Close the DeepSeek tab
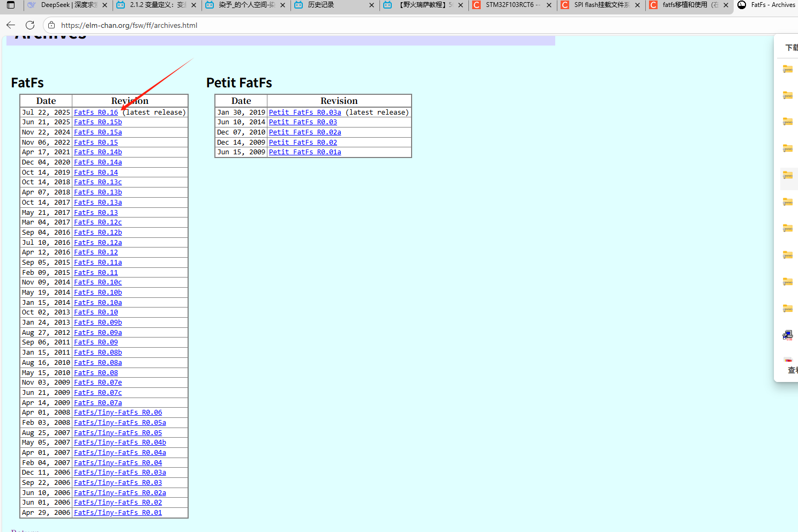The width and height of the screenshot is (798, 532). (x=105, y=5)
